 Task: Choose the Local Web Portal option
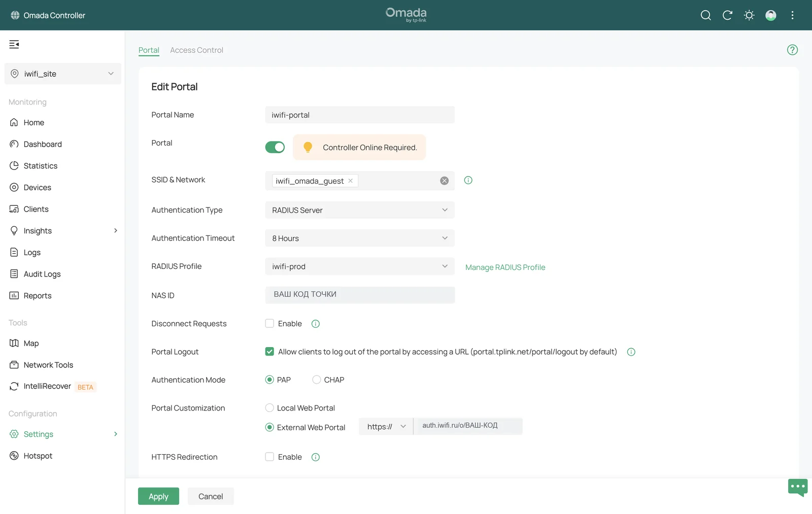coord(269,407)
